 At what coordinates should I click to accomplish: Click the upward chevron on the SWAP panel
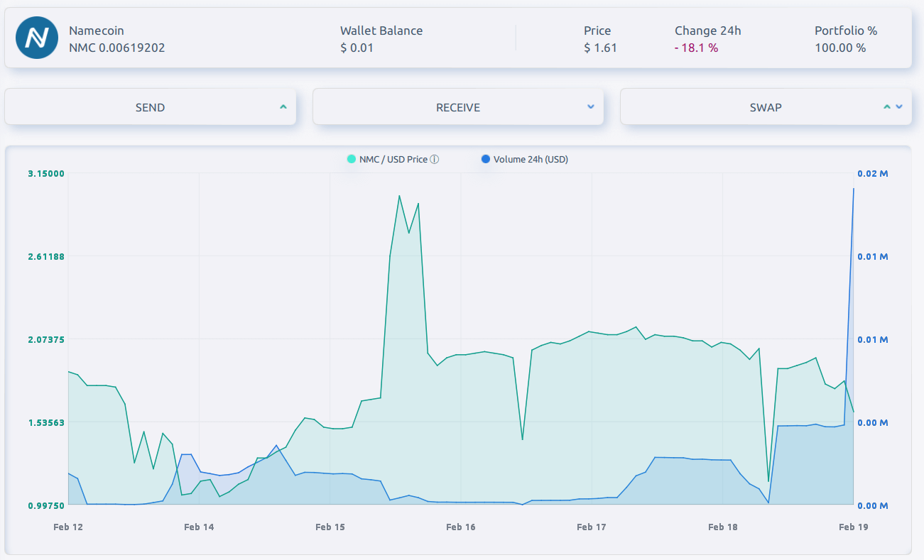pos(886,106)
